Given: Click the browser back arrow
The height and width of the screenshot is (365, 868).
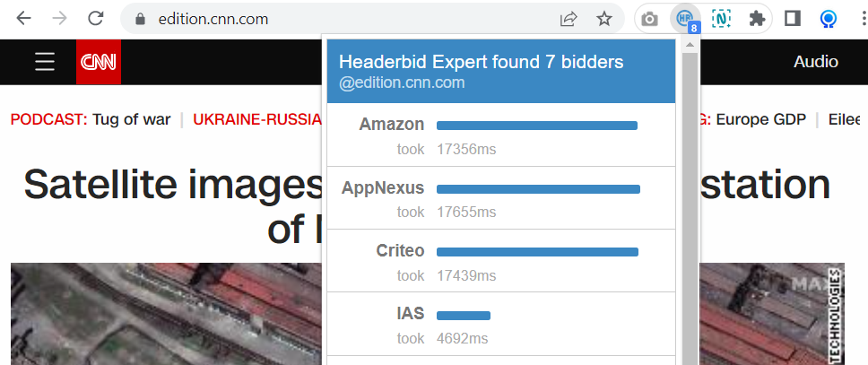Looking at the screenshot, I should pos(24,19).
